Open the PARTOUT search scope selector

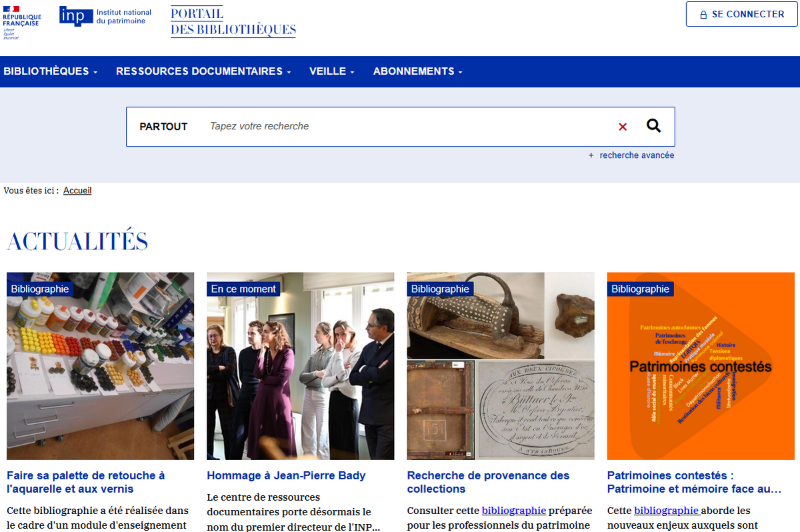pos(163,126)
